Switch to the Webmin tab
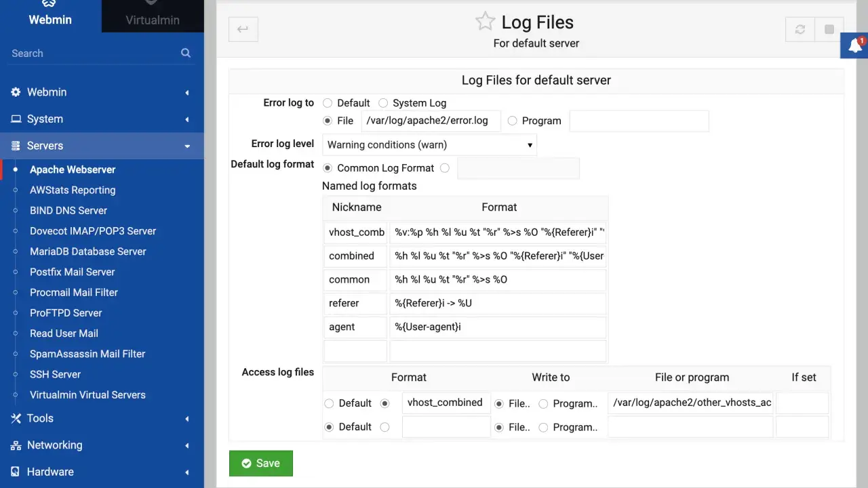Viewport: 868px width, 488px height. pyautogui.click(x=50, y=16)
